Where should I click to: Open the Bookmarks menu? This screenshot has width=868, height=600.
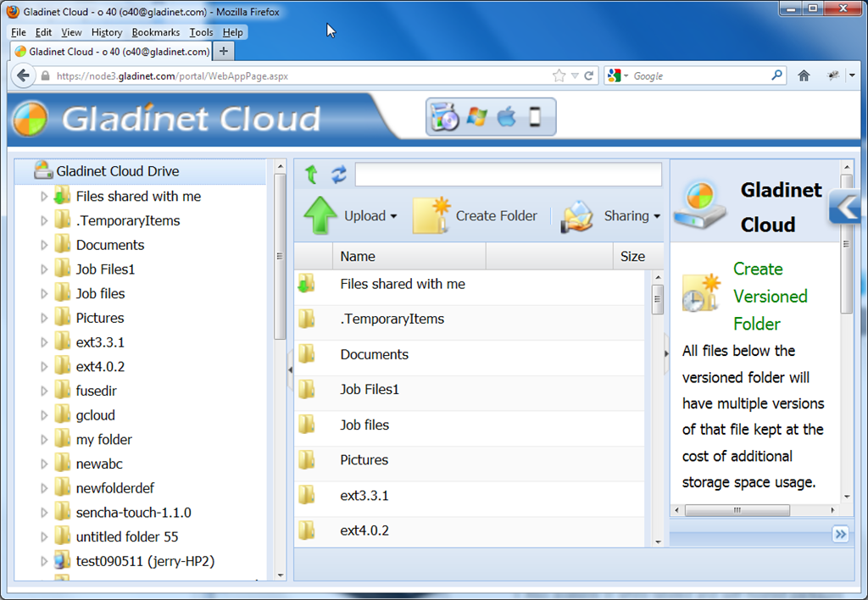click(156, 32)
